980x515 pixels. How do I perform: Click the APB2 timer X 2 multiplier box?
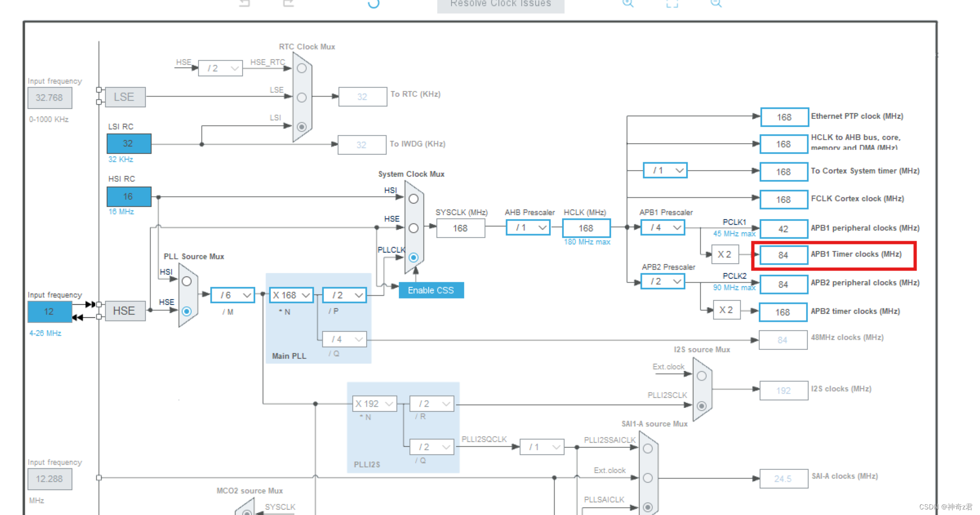click(726, 310)
